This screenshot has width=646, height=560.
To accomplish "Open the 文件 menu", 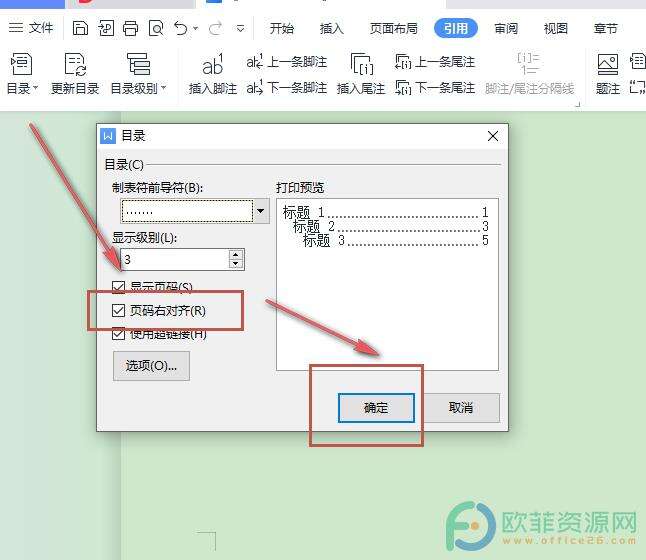I will (x=31, y=28).
